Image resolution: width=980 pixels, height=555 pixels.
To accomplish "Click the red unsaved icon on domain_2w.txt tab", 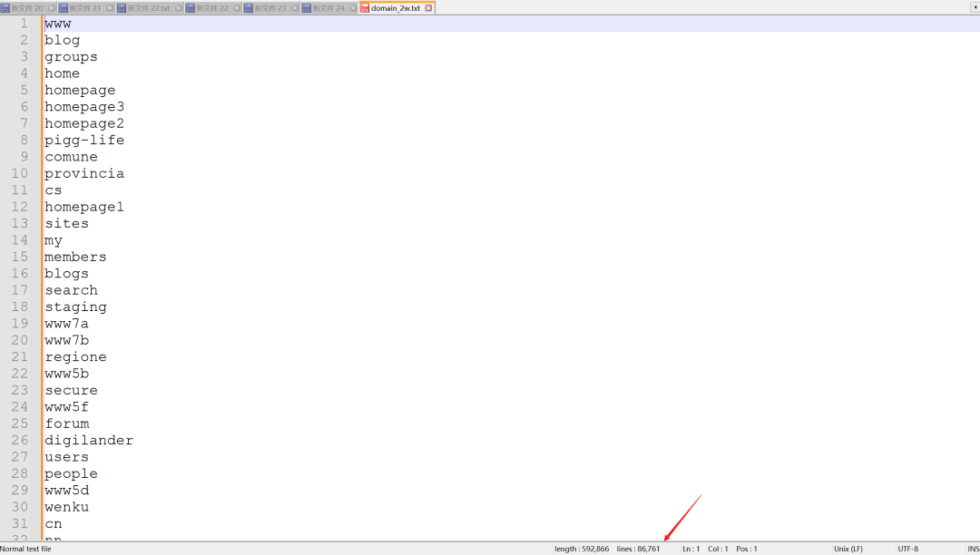I will pos(365,8).
